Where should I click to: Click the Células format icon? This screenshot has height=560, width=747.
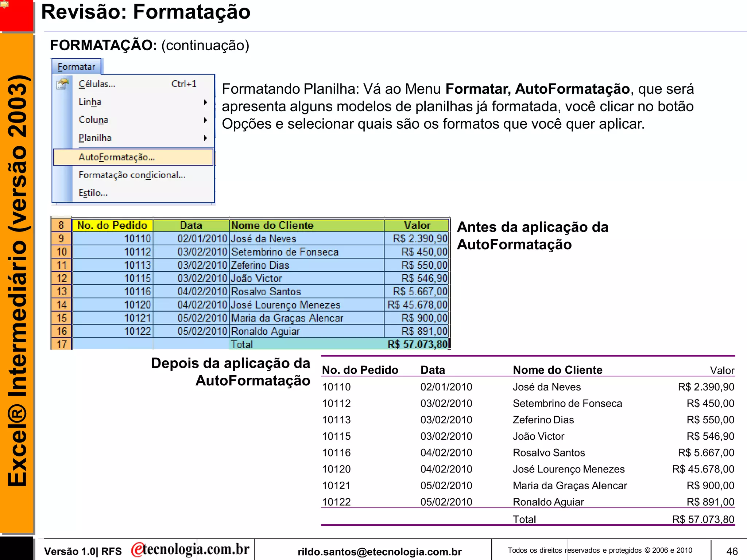tap(62, 84)
